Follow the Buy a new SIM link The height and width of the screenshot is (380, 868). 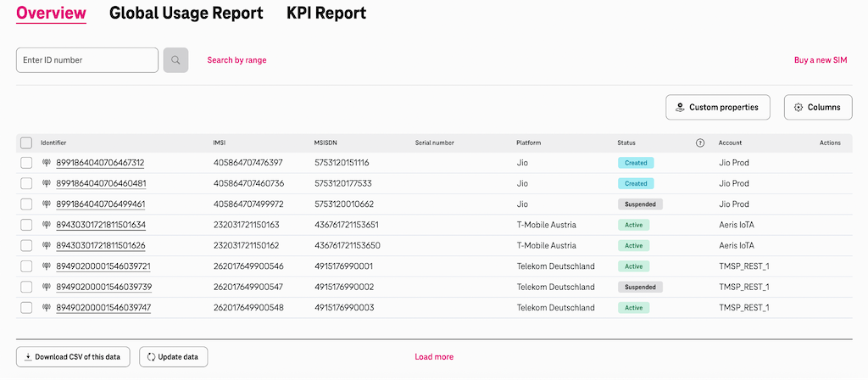(x=821, y=60)
